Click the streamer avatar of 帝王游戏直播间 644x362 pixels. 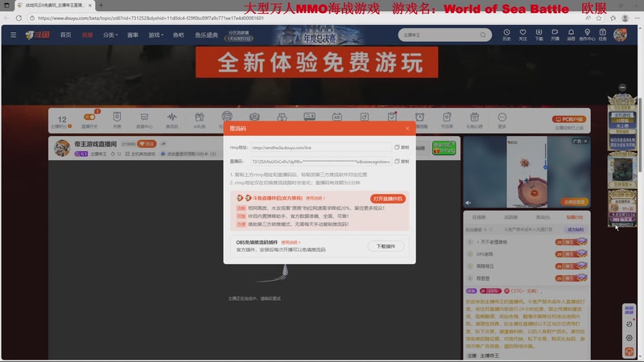(x=62, y=148)
